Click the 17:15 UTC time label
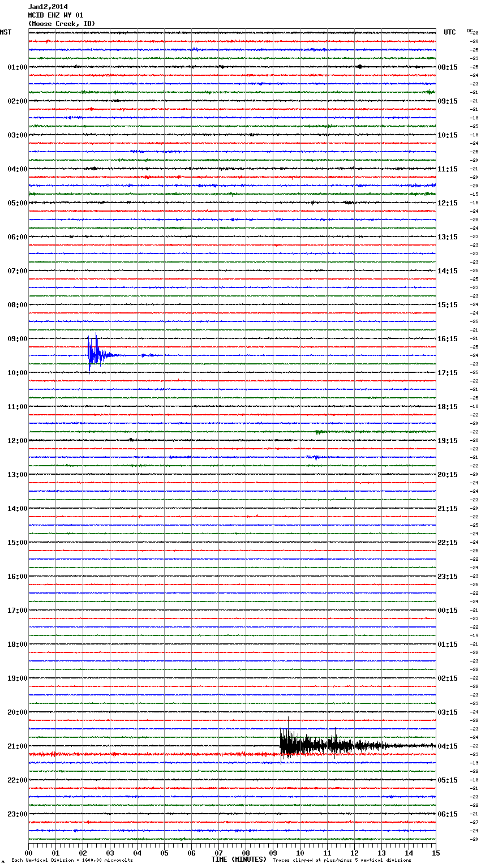 tap(448, 373)
